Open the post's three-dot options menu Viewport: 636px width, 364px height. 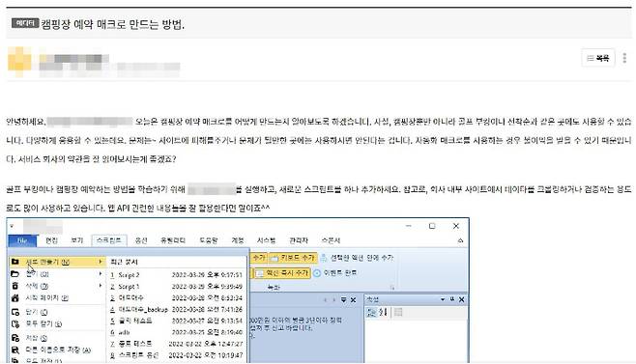624,58
